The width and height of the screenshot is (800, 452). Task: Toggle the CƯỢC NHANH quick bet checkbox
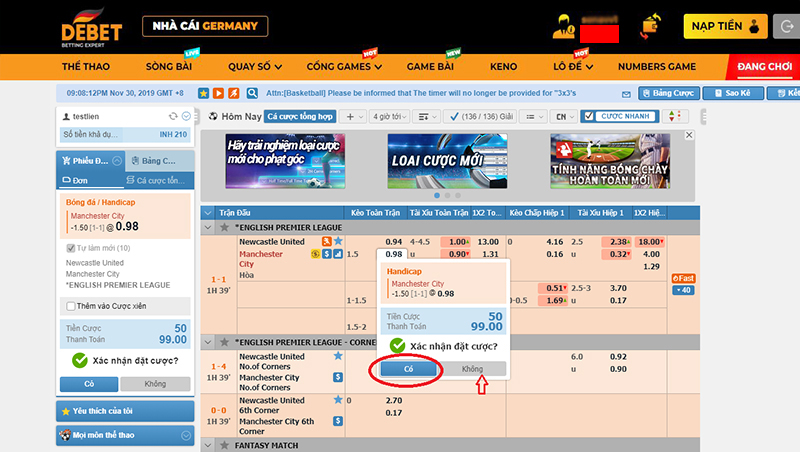(589, 116)
